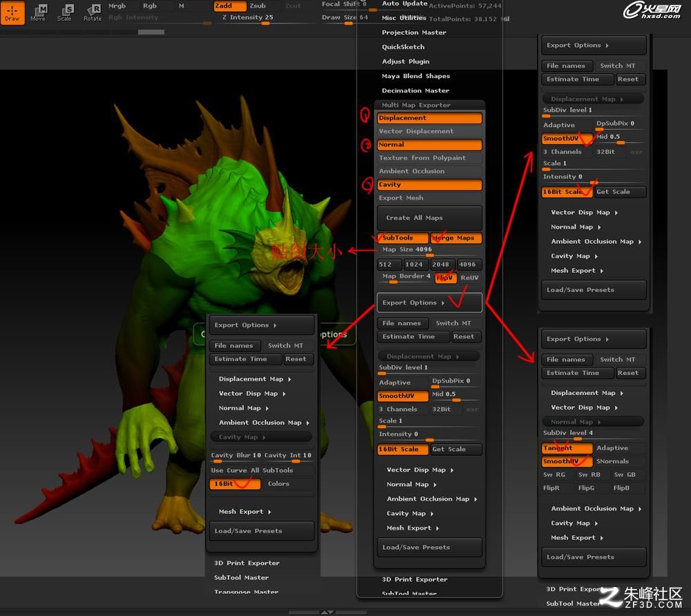Click the Use Curve button
This screenshot has width=691, height=616.
pyautogui.click(x=229, y=470)
